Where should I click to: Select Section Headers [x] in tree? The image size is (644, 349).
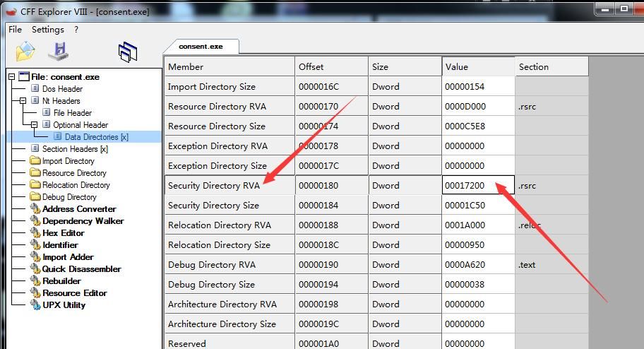coord(75,149)
